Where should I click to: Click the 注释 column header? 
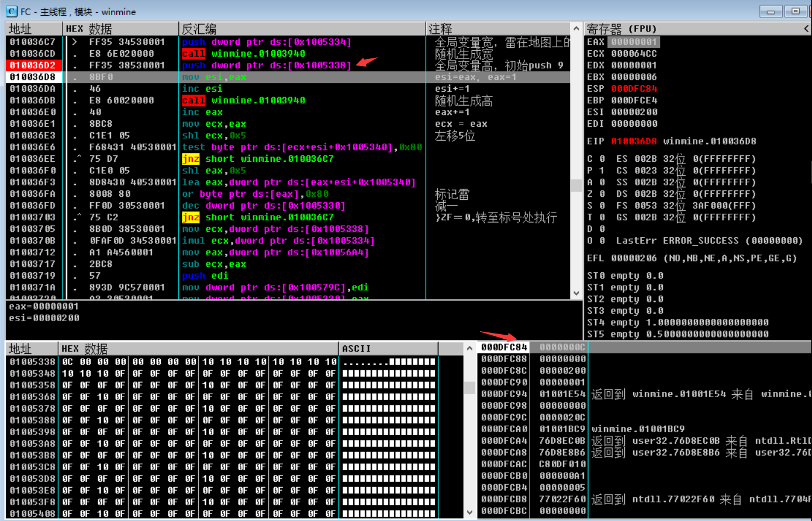click(x=497, y=29)
